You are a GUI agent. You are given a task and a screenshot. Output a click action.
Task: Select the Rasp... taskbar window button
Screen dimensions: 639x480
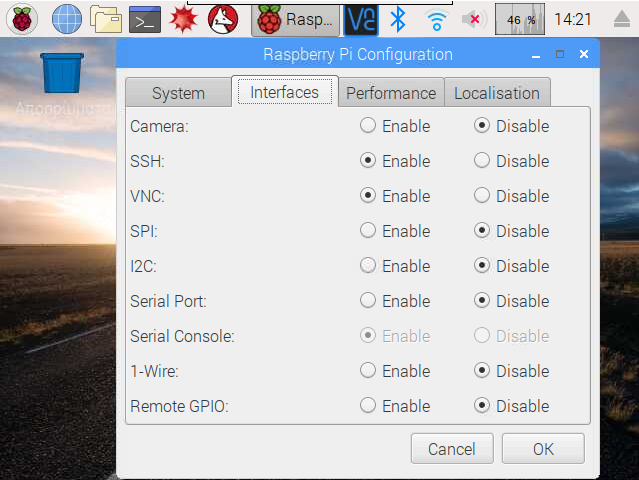coord(295,20)
